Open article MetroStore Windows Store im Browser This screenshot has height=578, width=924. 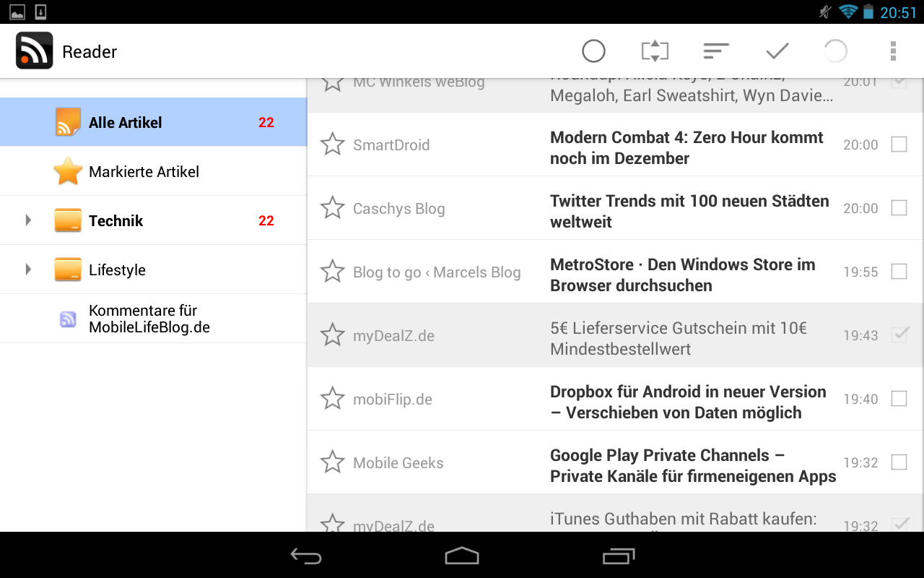tap(683, 275)
